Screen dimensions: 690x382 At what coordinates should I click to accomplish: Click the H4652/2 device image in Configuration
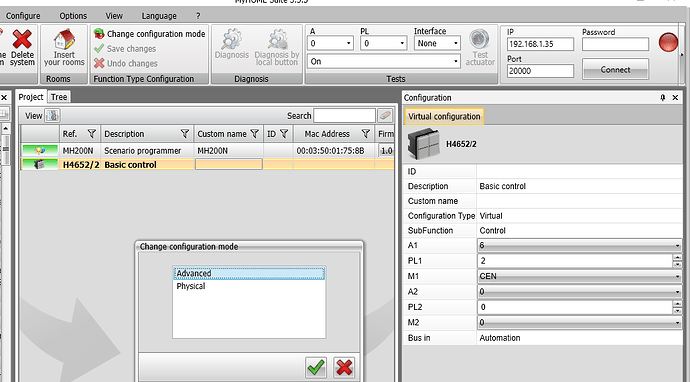click(423, 144)
